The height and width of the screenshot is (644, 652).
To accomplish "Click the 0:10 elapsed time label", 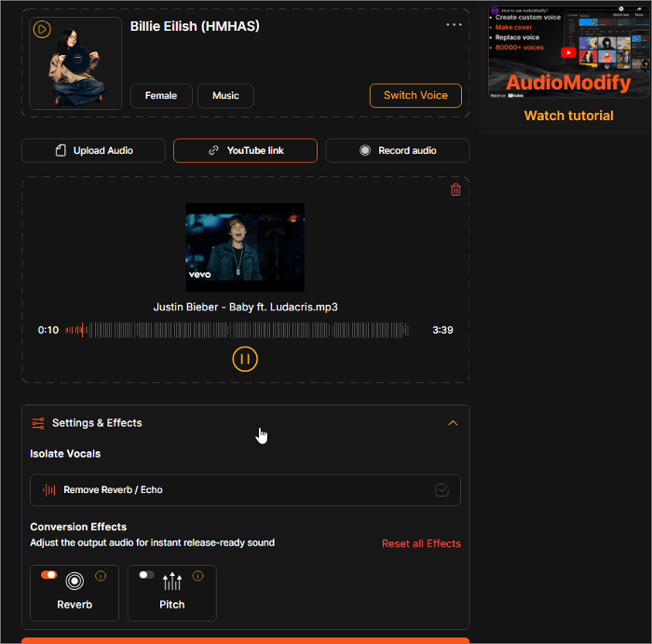I will (x=48, y=330).
